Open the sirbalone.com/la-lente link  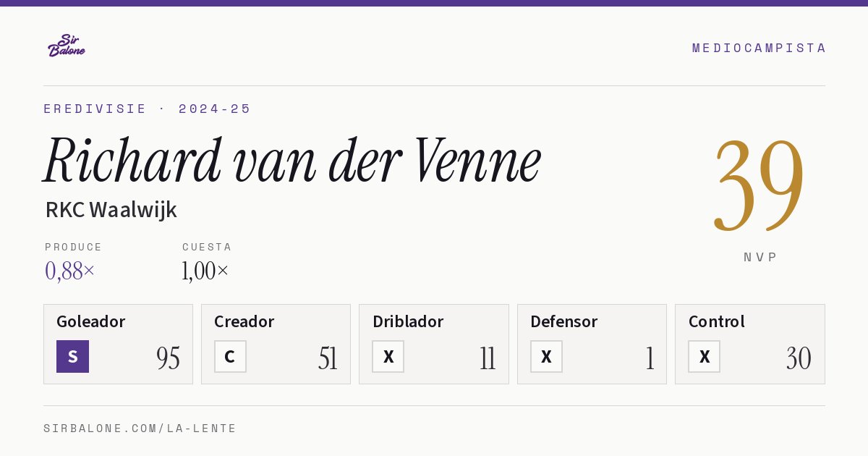[x=140, y=428]
